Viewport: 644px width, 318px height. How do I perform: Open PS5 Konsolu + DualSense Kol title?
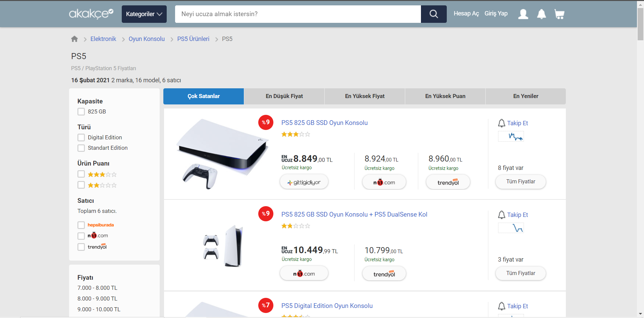point(354,215)
